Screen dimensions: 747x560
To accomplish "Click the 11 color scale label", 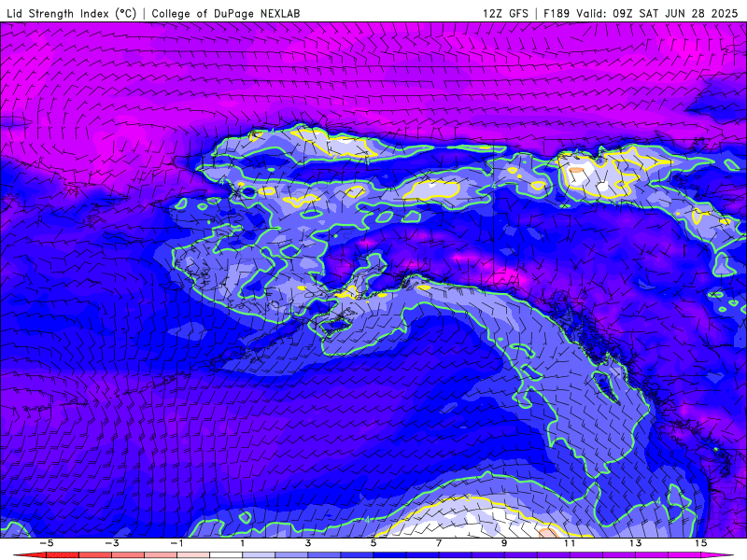I will (x=570, y=543).
